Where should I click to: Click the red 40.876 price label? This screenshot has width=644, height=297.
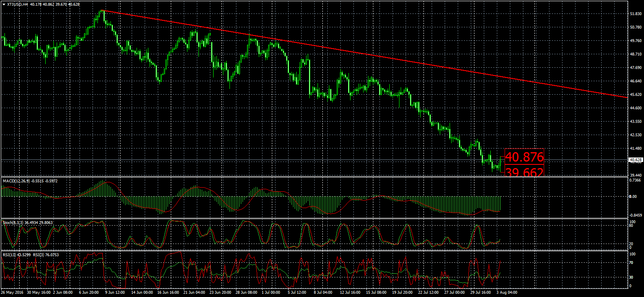coord(524,157)
